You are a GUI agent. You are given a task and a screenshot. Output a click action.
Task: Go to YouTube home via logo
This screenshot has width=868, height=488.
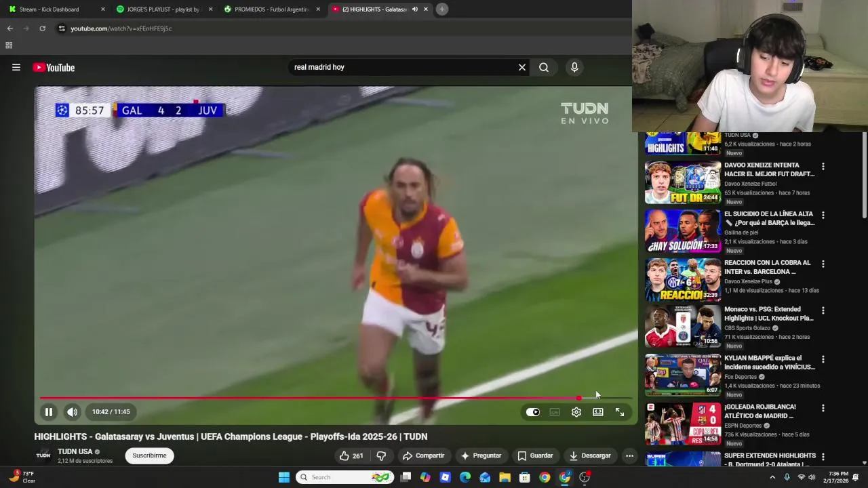click(x=54, y=67)
